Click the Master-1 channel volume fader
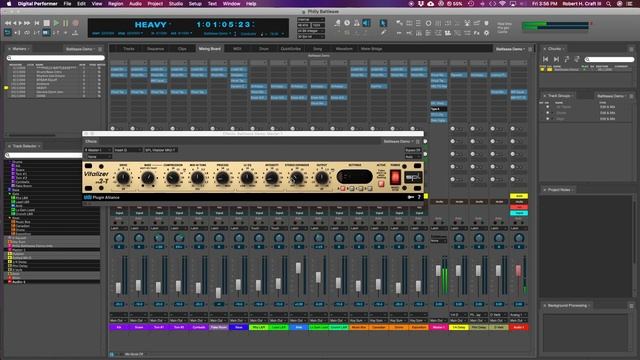The height and width of the screenshot is (360, 640). click(438, 271)
